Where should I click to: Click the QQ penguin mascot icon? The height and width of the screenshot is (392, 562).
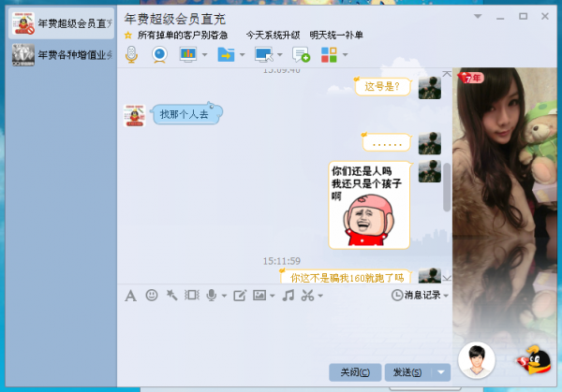click(535, 360)
